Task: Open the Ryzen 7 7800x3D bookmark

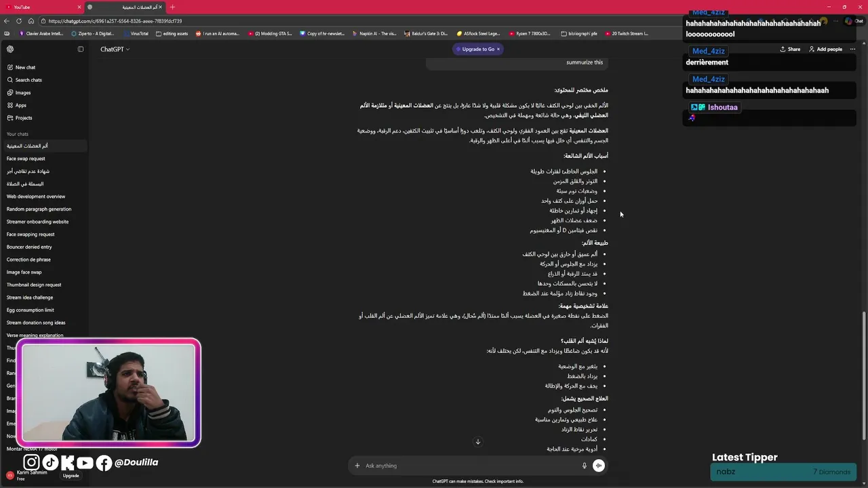Action: coord(530,33)
